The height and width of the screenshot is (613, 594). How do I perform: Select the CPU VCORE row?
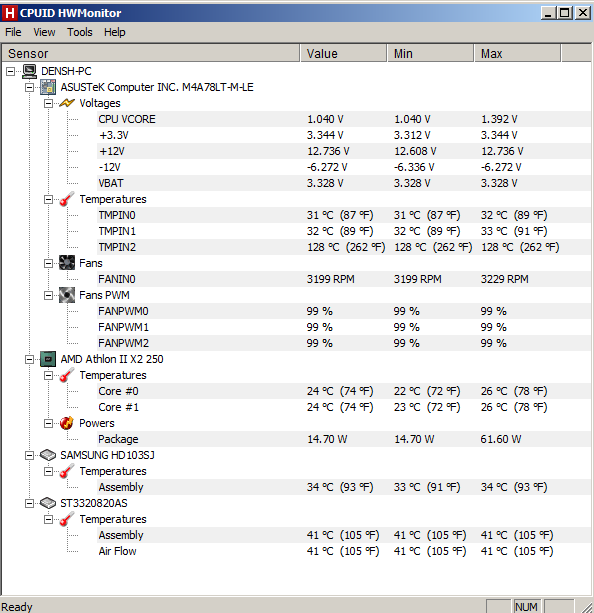tap(344, 119)
